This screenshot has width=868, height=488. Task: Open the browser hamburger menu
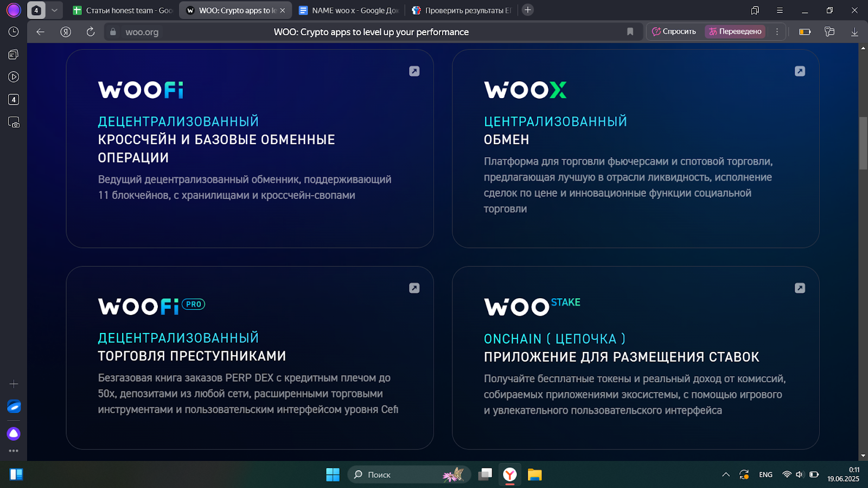(x=780, y=10)
